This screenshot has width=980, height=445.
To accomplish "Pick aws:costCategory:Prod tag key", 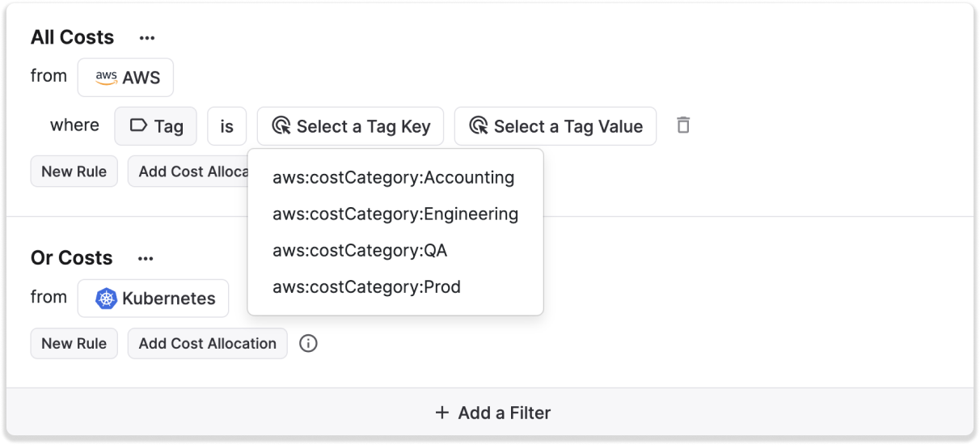I will tap(366, 286).
